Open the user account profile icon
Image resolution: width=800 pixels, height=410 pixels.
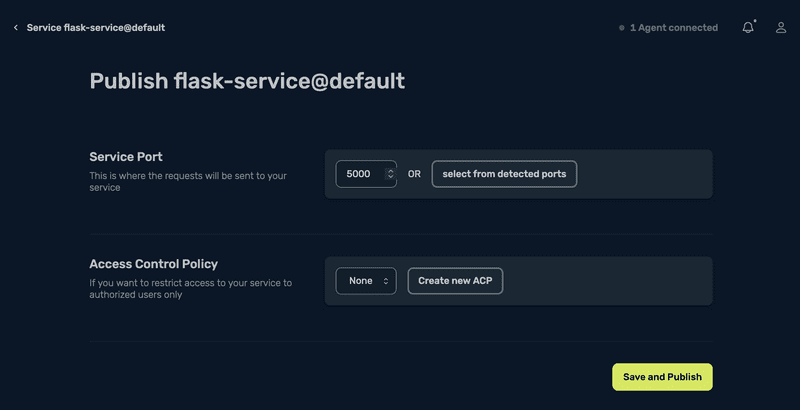click(781, 28)
